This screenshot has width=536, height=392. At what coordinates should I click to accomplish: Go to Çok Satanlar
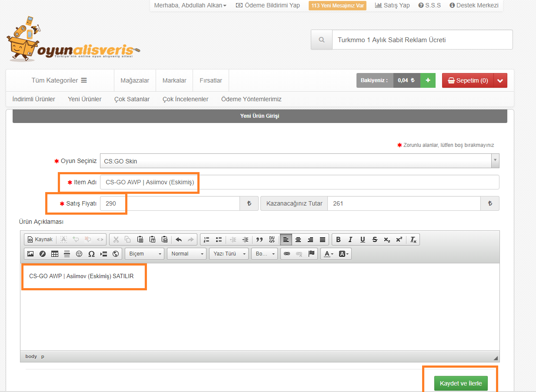(132, 99)
